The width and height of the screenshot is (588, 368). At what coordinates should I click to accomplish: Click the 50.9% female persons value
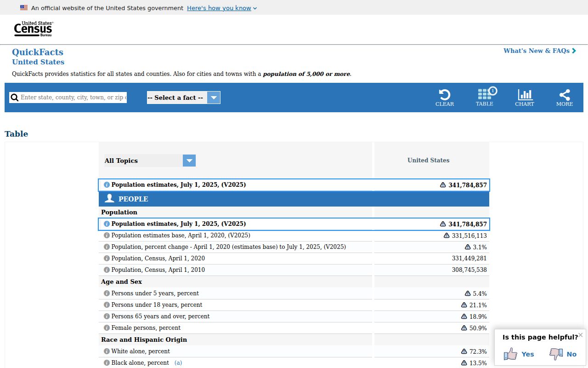click(x=478, y=328)
